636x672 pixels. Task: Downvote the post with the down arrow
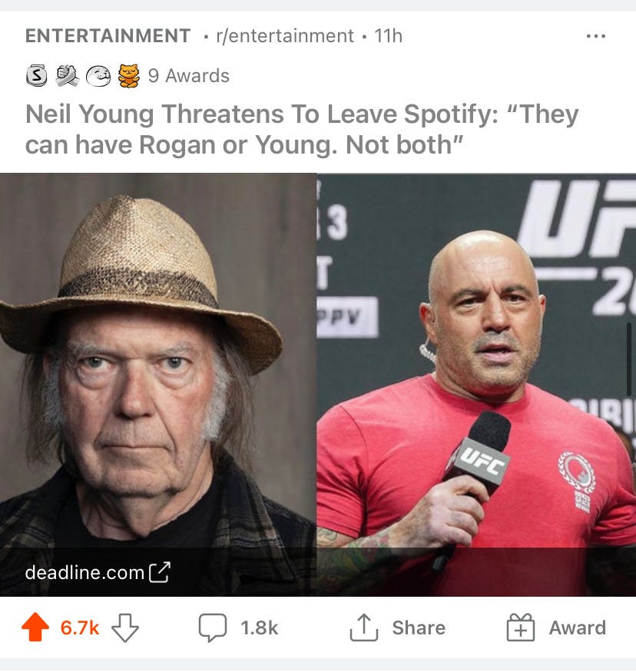coord(124,627)
